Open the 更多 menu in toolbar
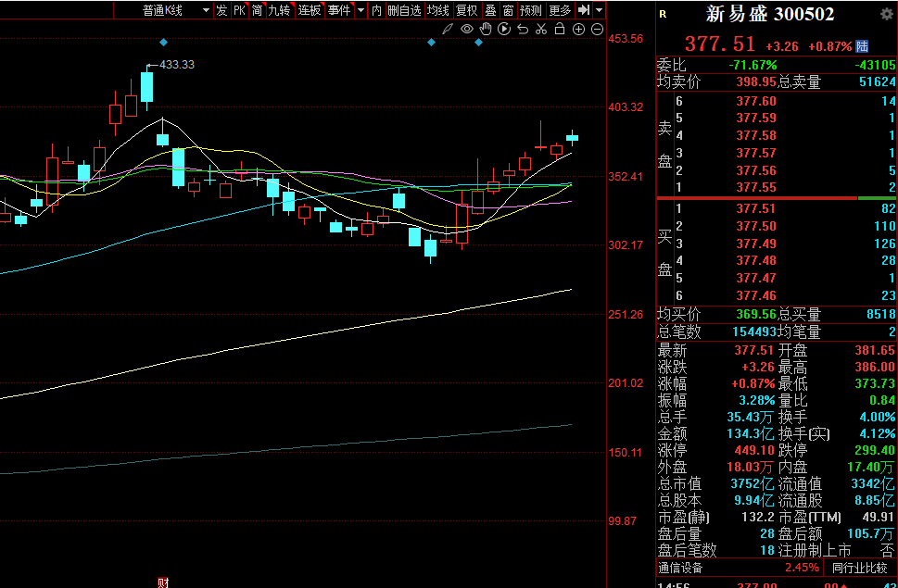 click(560, 10)
